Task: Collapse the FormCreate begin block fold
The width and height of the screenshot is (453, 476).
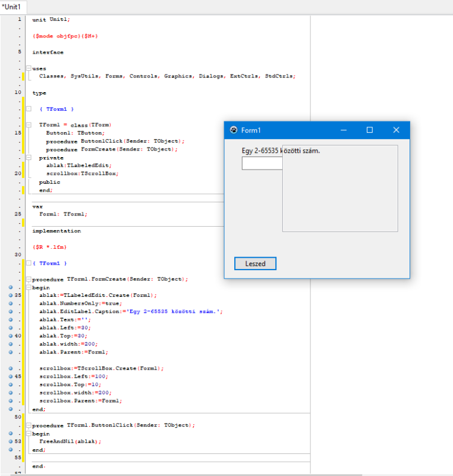Action: (x=29, y=287)
